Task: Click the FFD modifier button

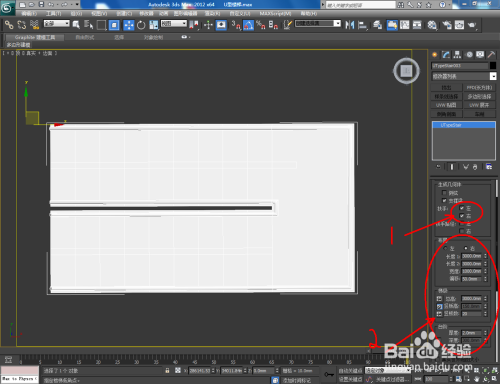Action: click(x=479, y=88)
